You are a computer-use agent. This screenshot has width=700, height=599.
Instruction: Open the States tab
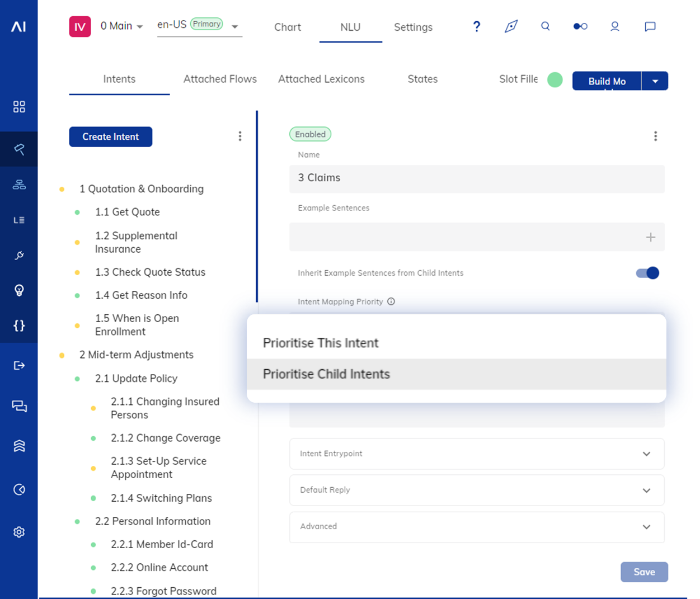click(x=422, y=79)
